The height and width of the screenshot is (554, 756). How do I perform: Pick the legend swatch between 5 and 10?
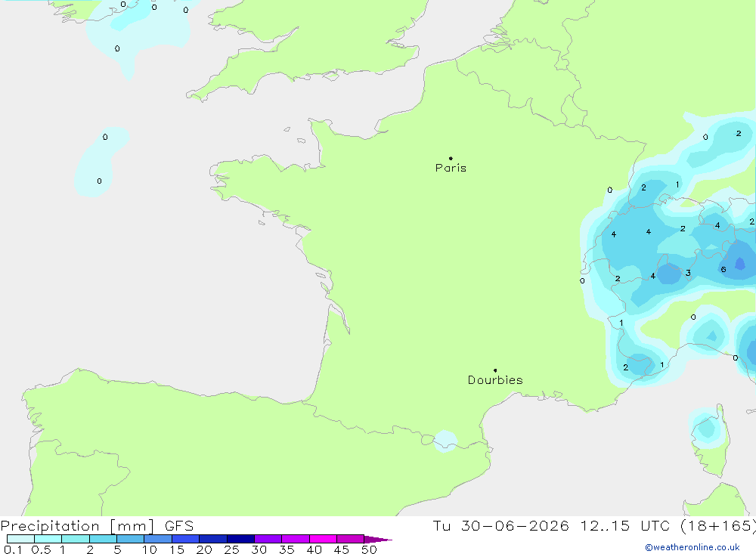pos(131,539)
